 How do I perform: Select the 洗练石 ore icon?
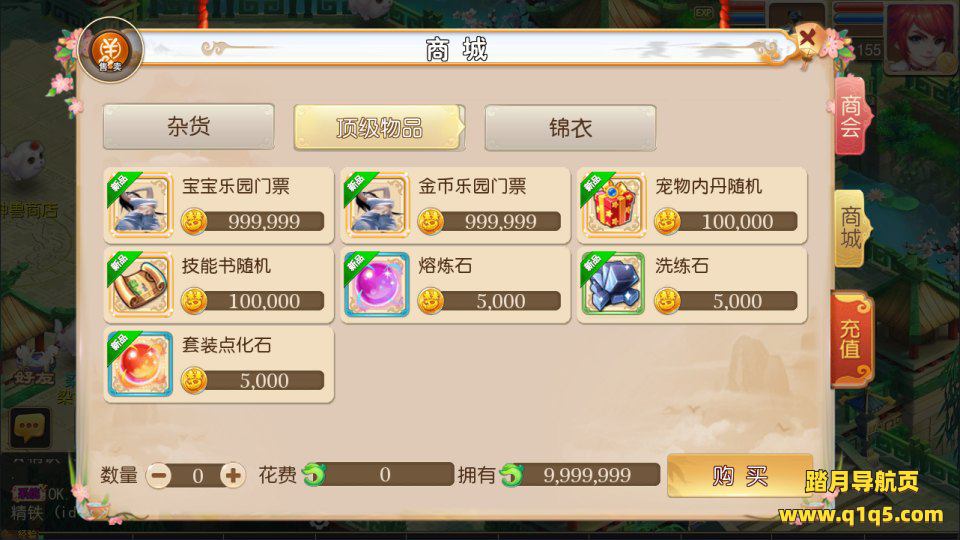coord(613,285)
